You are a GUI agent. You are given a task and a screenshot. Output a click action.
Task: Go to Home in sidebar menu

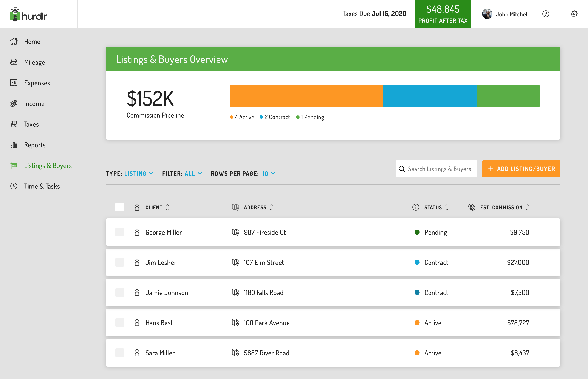point(32,42)
